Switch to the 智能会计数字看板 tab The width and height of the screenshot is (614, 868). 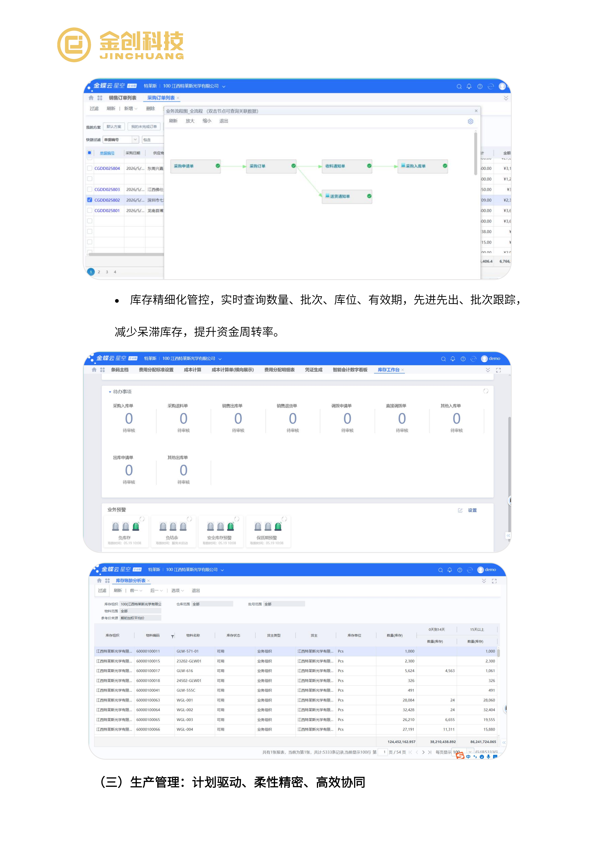click(x=350, y=370)
